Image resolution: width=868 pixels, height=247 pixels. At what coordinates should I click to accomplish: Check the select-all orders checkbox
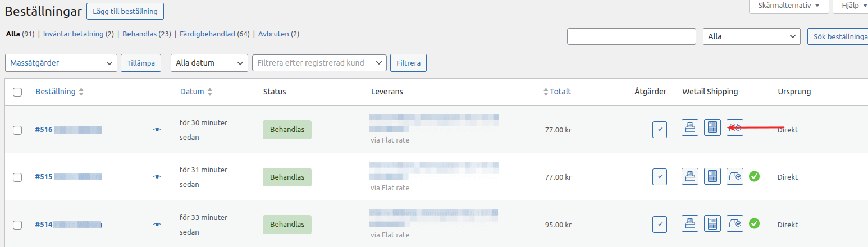coord(17,92)
